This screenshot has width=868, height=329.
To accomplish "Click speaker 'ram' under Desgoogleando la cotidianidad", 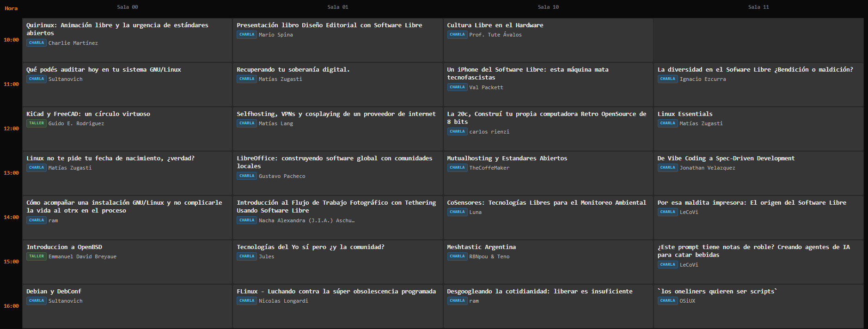I will click(474, 301).
